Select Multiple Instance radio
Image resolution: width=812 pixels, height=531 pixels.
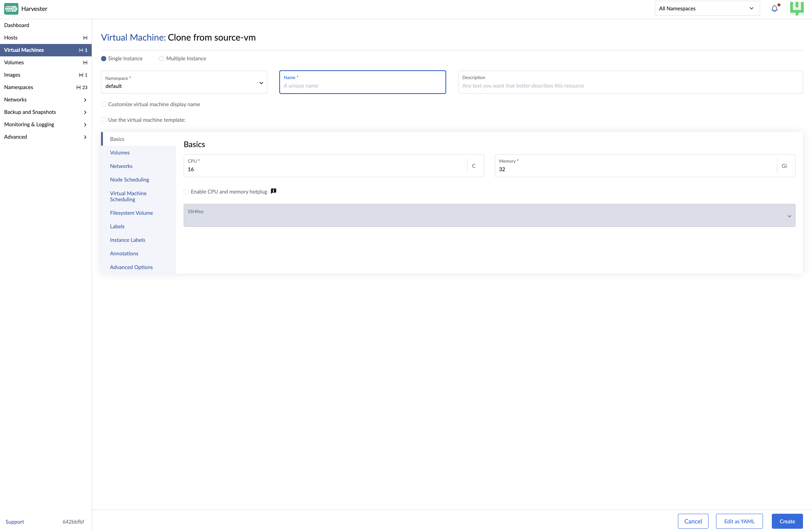point(162,59)
